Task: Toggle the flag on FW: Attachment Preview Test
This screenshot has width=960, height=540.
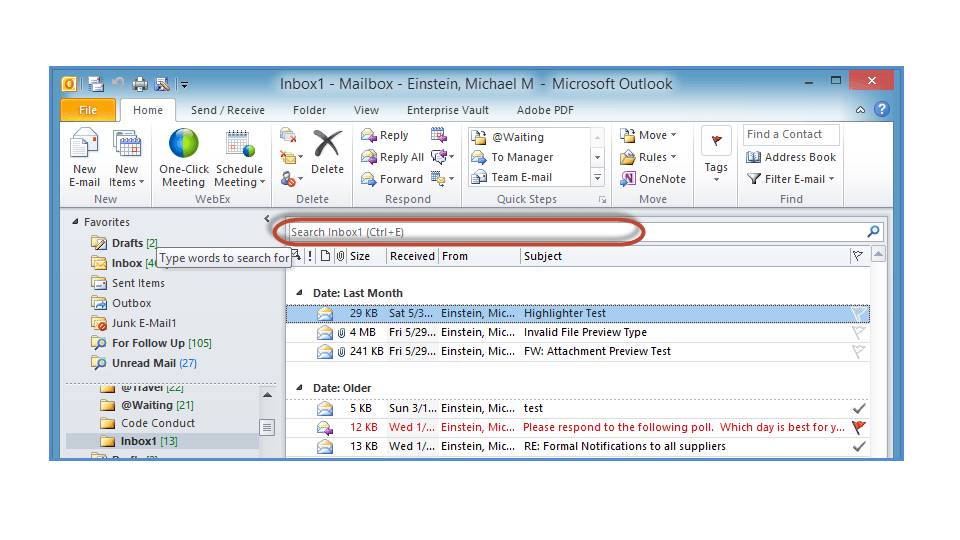Action: coord(858,351)
